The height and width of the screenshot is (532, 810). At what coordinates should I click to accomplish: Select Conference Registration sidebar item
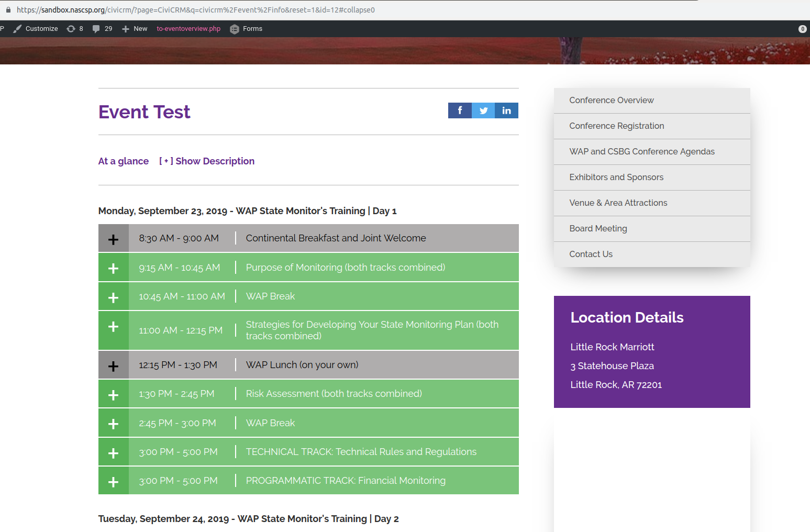616,126
